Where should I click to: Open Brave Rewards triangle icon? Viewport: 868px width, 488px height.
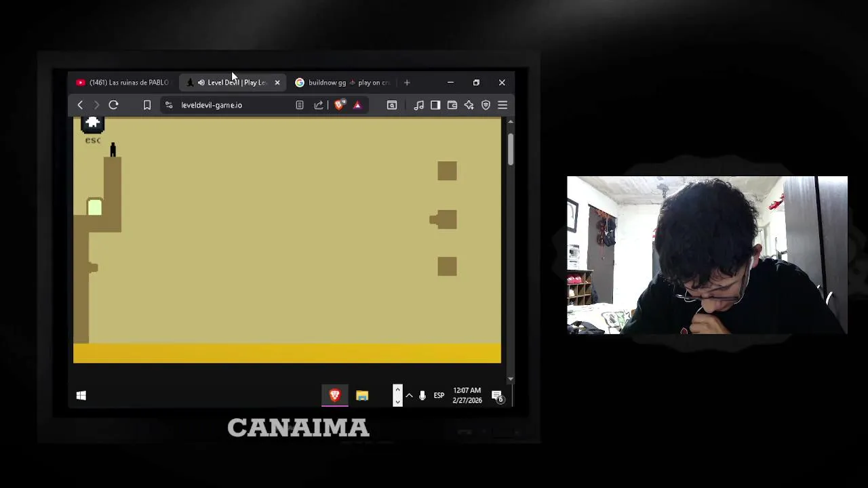pos(357,105)
